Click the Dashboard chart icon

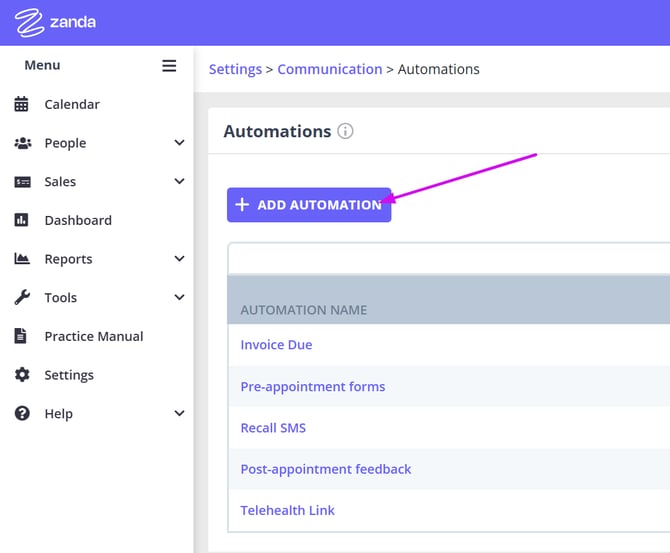click(22, 220)
